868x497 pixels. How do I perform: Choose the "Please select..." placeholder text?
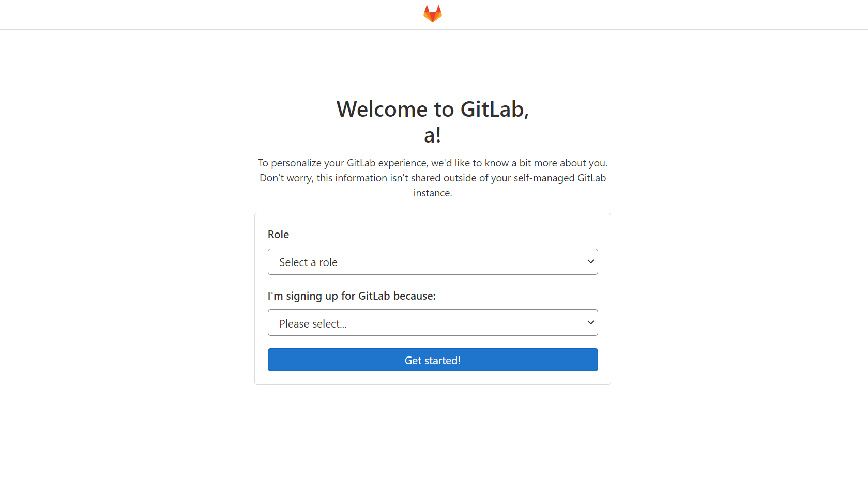(x=313, y=324)
